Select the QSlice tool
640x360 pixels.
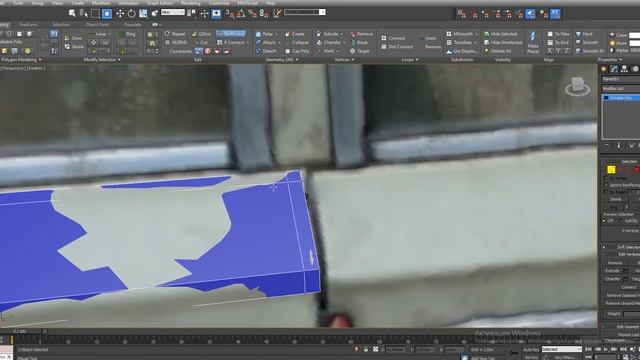click(201, 34)
